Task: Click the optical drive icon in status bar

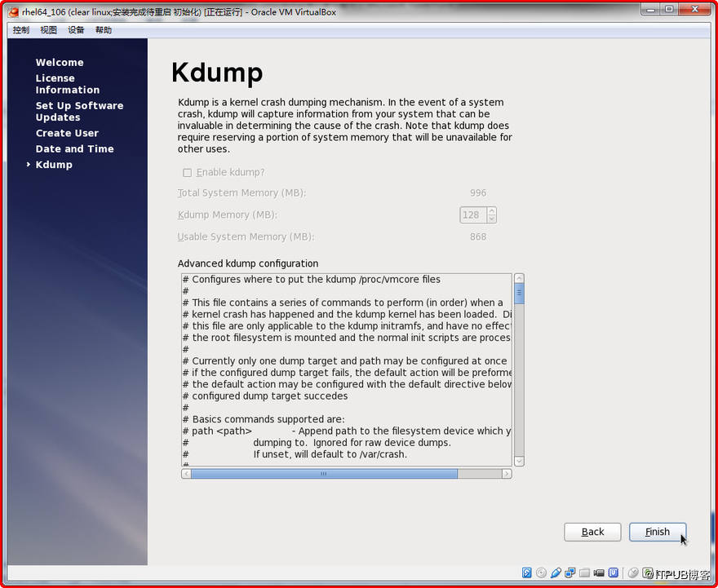Action: [x=542, y=572]
